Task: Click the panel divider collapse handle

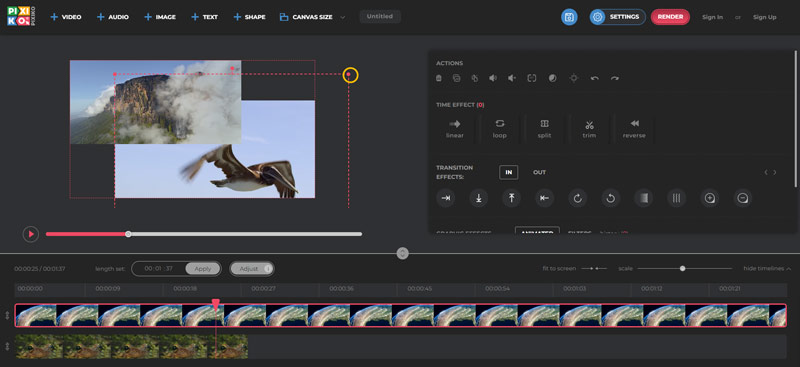Action: point(403,253)
